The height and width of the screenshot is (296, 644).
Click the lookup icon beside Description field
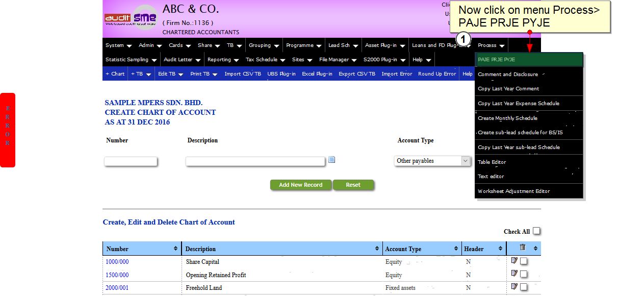coord(331,160)
